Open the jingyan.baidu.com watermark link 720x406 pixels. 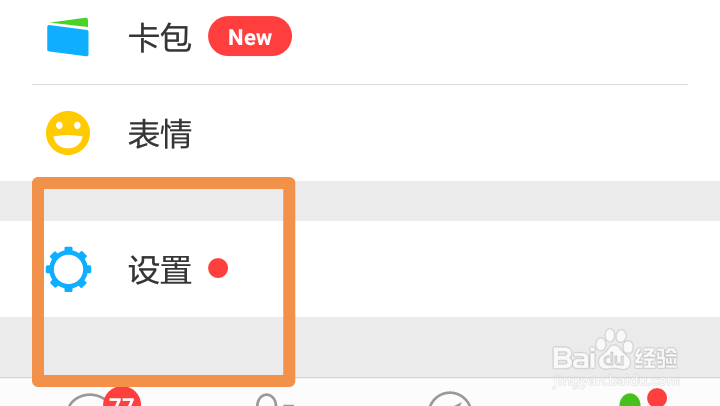pyautogui.click(x=615, y=381)
